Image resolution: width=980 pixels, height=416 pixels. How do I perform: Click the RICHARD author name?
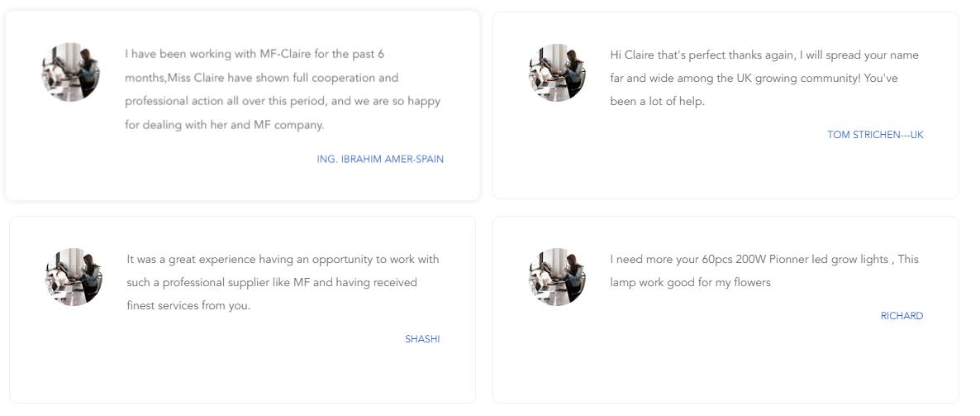click(x=902, y=316)
